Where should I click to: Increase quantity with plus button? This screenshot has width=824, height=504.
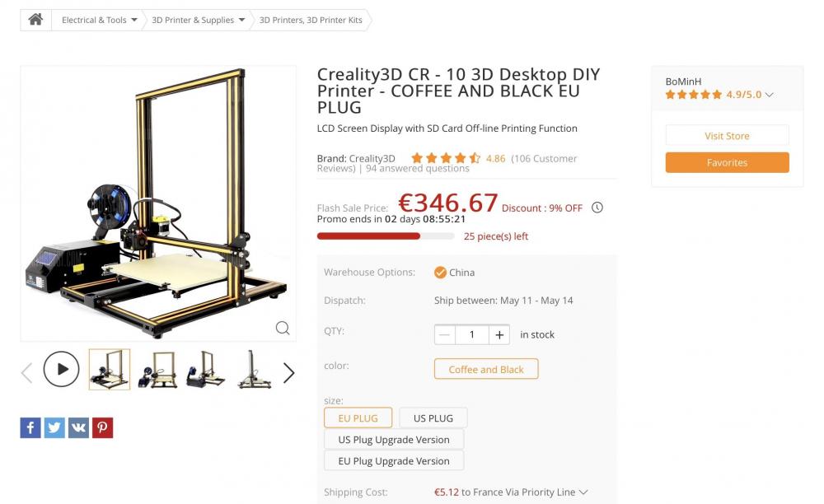click(x=499, y=334)
